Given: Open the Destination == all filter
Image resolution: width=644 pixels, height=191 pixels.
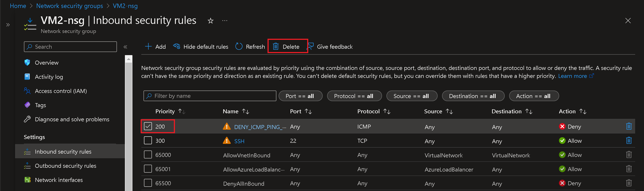Looking at the screenshot, I should pos(473,96).
